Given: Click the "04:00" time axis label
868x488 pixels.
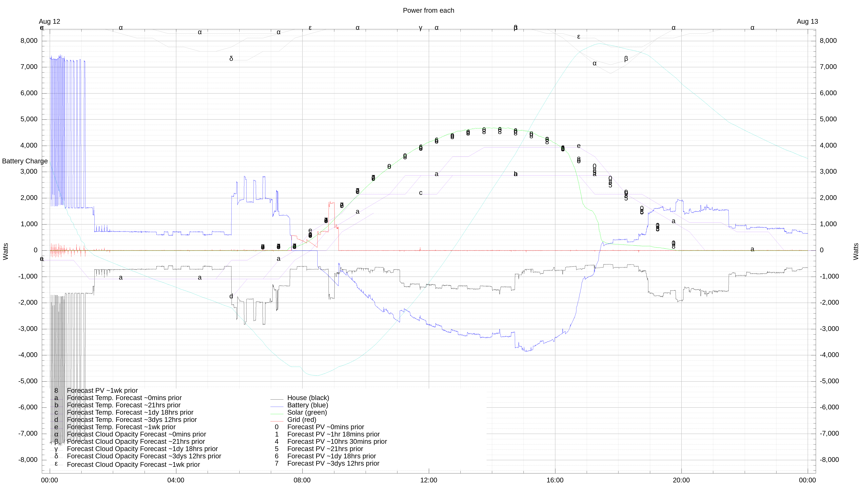Looking at the screenshot, I should click(176, 480).
